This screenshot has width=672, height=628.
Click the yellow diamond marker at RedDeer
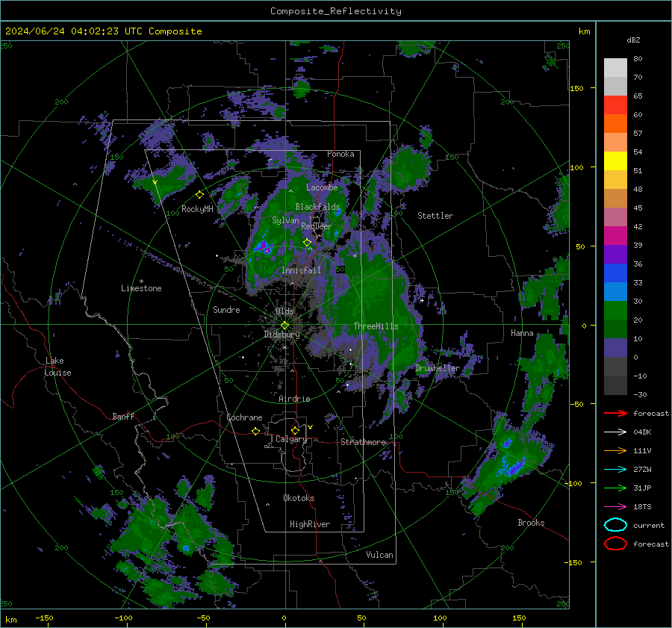click(307, 243)
